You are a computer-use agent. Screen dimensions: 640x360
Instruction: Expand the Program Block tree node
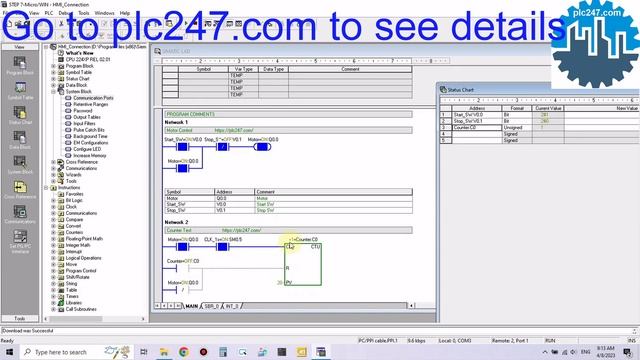point(53,66)
